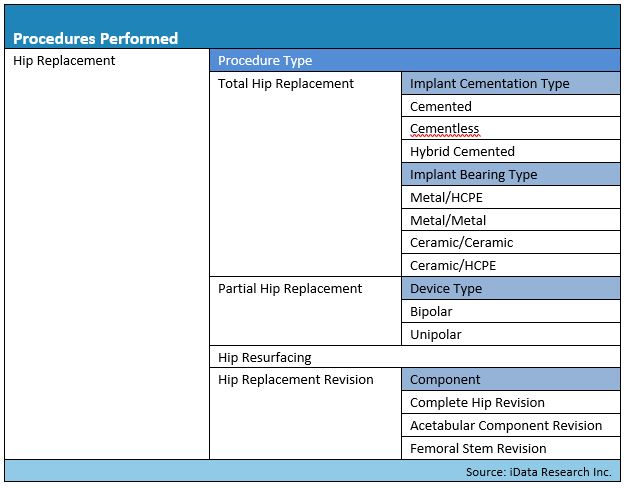This screenshot has width=626, height=488.
Task: Select 'Partial Hip Replacement' cell
Action: coord(305,311)
